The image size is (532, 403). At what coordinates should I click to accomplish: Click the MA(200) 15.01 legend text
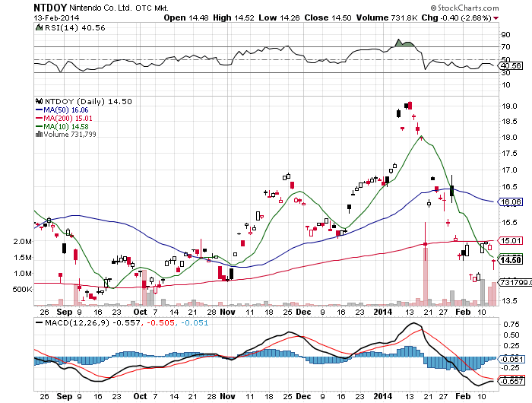(x=68, y=119)
